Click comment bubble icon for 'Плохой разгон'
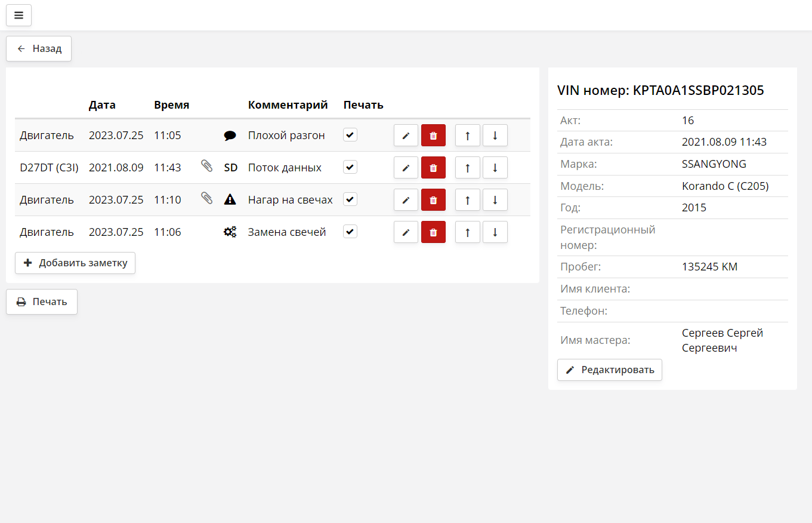Screen dimensions: 812x523 pos(230,136)
